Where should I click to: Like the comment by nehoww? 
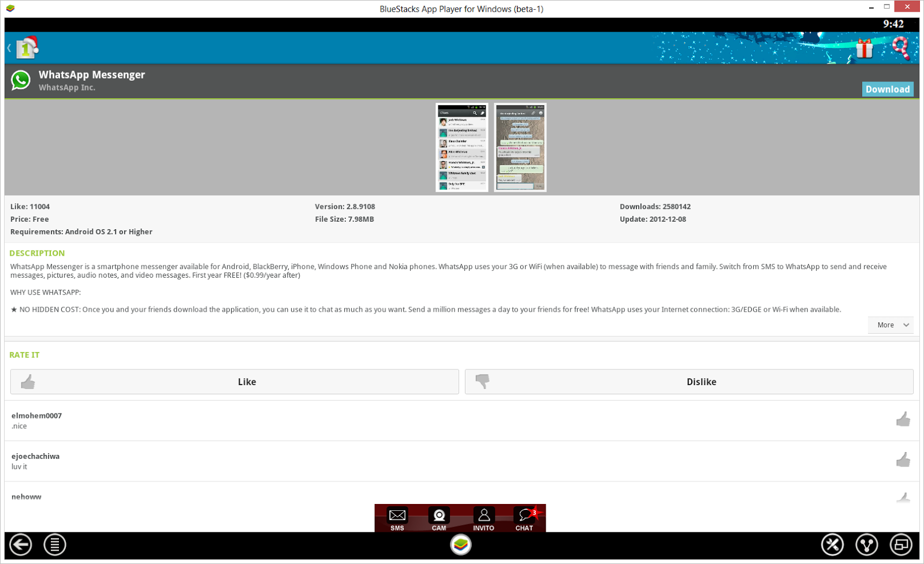tap(903, 498)
